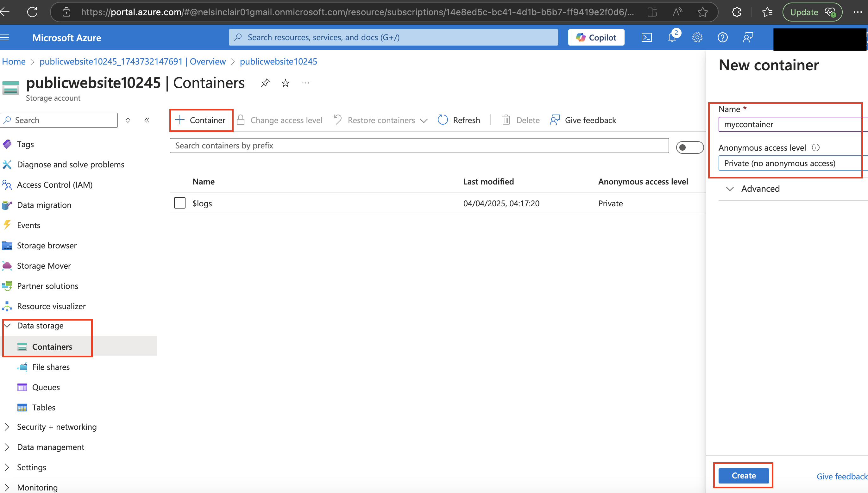This screenshot has height=493, width=868.
Task: Select Containers under Data storage
Action: click(52, 347)
